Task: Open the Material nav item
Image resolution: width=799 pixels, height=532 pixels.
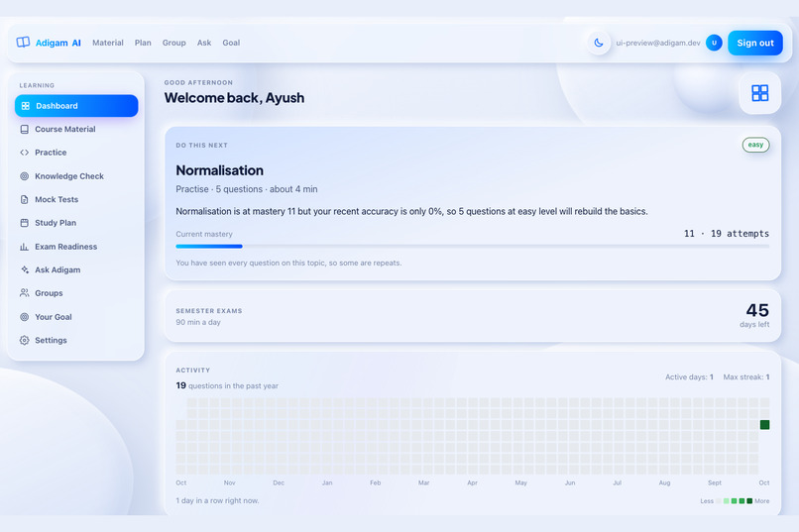Action: tap(108, 43)
